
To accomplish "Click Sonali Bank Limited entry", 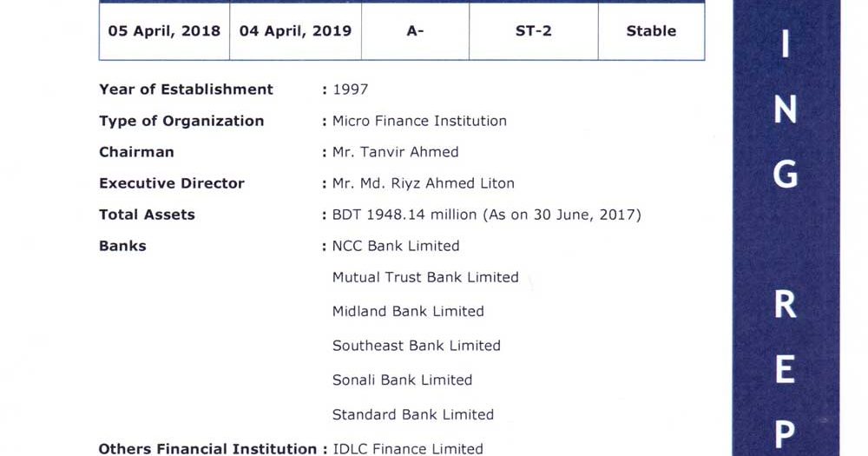I will pyautogui.click(x=402, y=380).
